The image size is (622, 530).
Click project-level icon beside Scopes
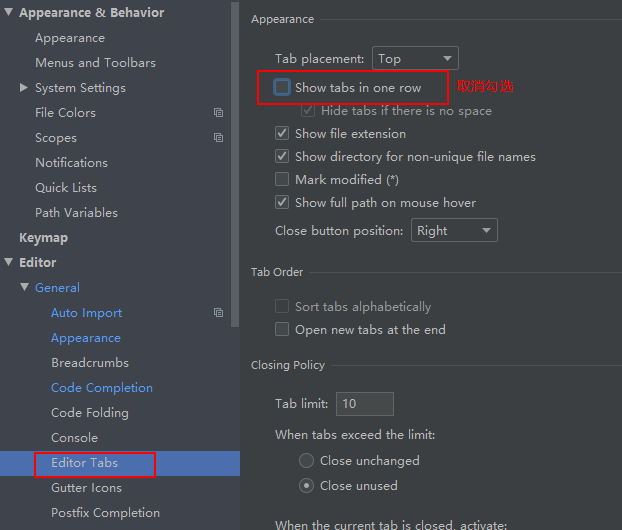click(x=218, y=138)
